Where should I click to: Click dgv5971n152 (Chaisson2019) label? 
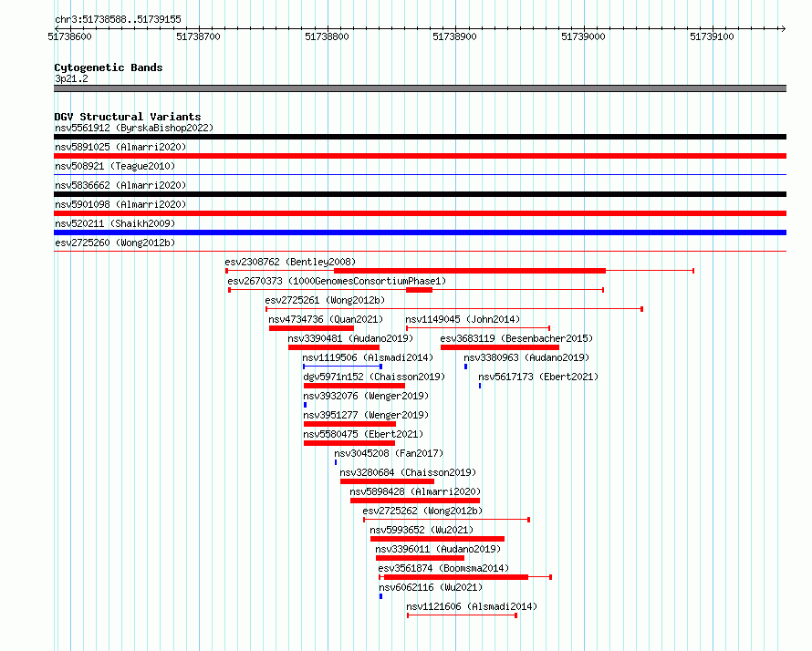pyautogui.click(x=374, y=377)
